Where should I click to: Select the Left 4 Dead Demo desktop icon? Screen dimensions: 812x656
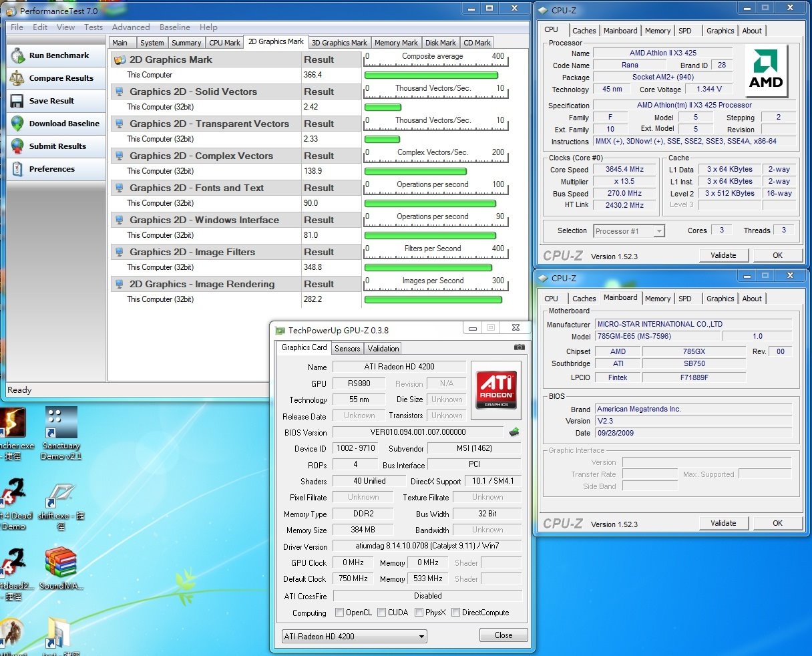click(13, 506)
